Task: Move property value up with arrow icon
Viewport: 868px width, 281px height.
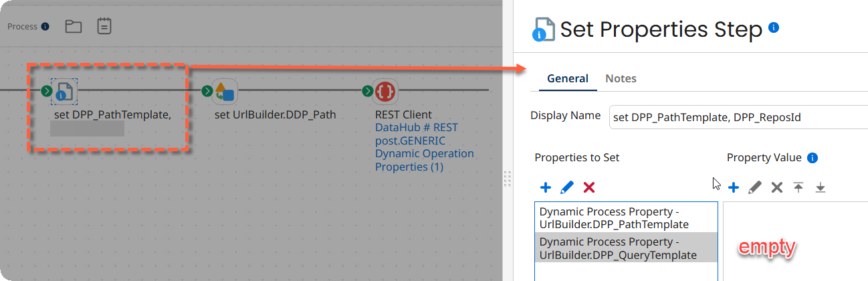Action: [798, 187]
